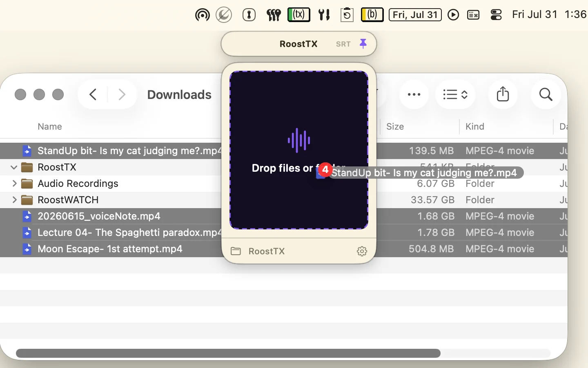
Task: Open RoostTX settings gear
Action: [x=362, y=251]
